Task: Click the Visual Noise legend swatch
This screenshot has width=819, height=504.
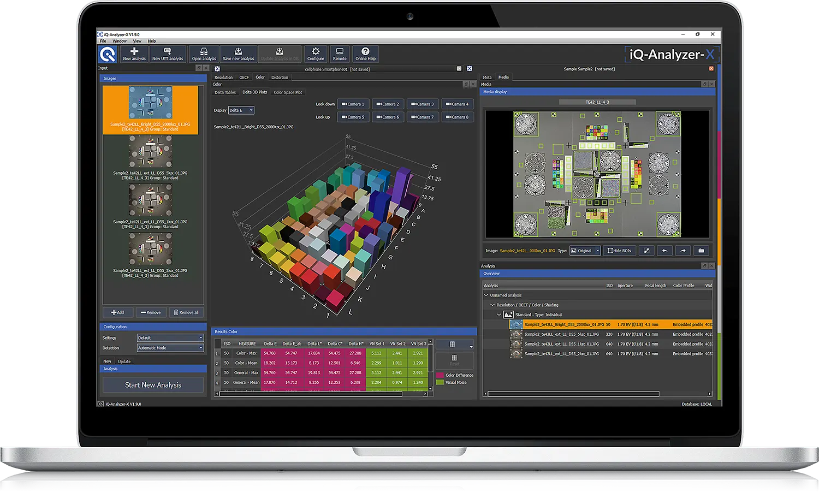Action: 440,382
